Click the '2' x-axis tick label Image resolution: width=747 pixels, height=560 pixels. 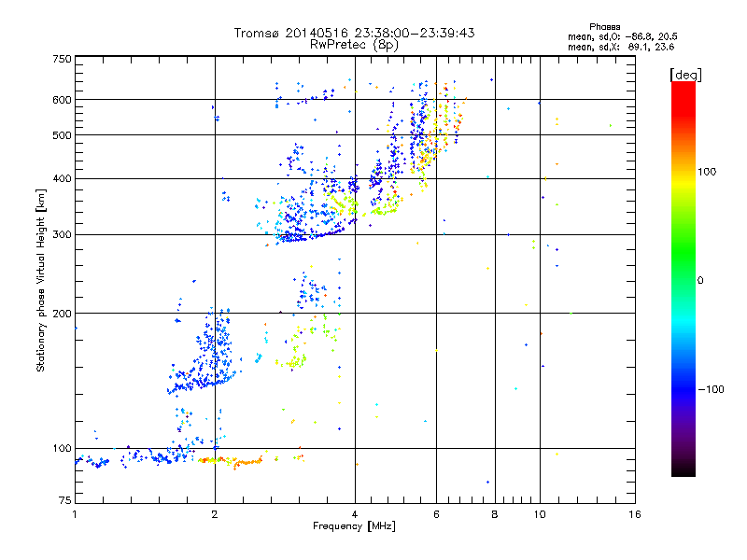coord(215,514)
